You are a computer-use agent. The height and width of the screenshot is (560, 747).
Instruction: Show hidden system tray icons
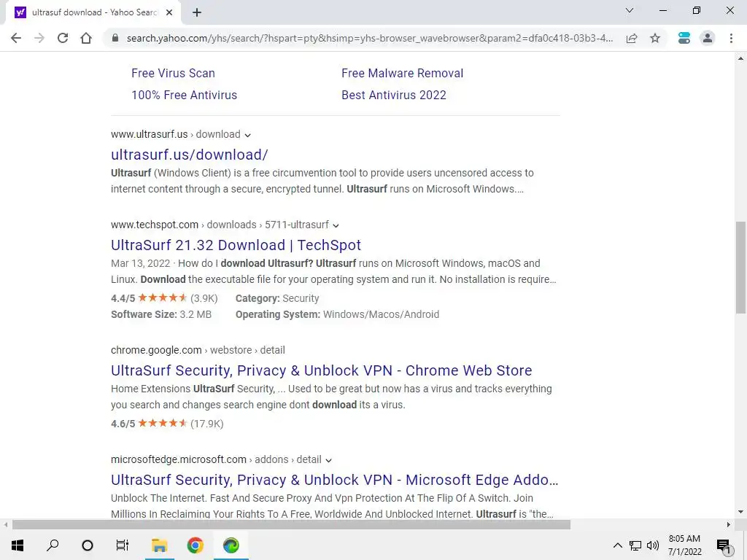coord(617,545)
